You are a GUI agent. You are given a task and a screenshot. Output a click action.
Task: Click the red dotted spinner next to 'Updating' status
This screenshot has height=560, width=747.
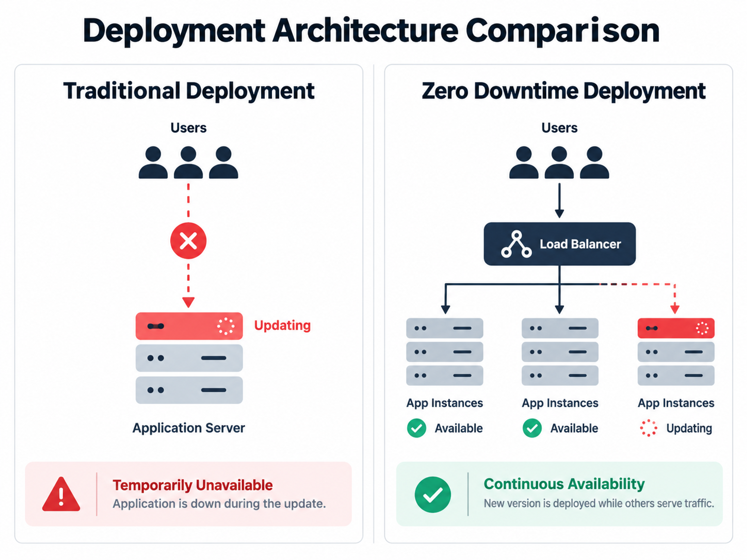click(648, 428)
